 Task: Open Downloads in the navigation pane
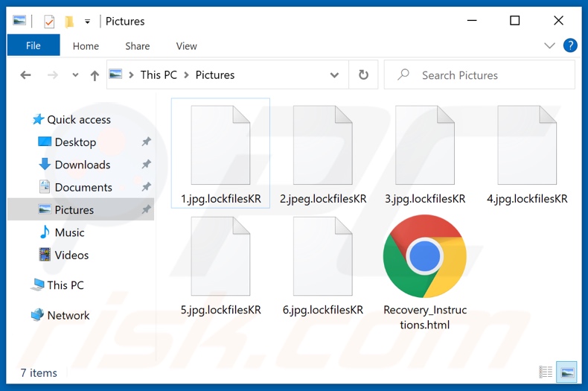(x=74, y=165)
